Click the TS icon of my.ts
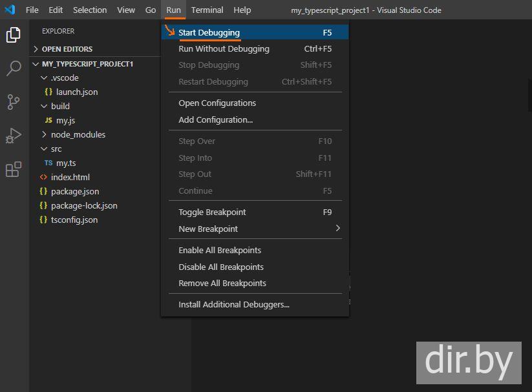This screenshot has width=532, height=392. point(48,163)
